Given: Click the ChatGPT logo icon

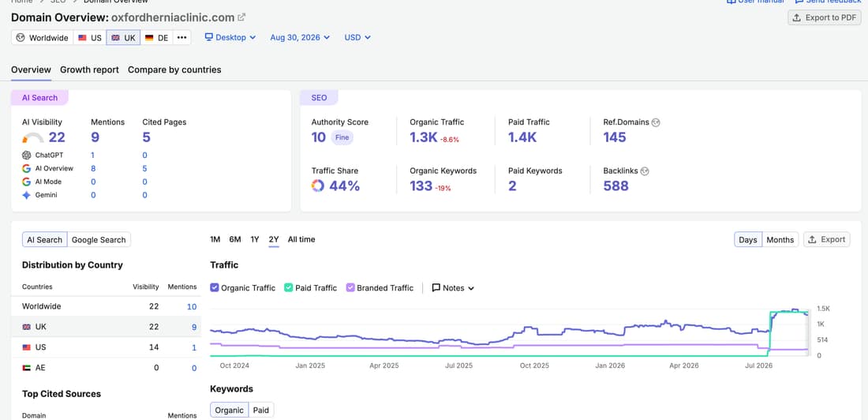Looking at the screenshot, I should pyautogui.click(x=26, y=156).
